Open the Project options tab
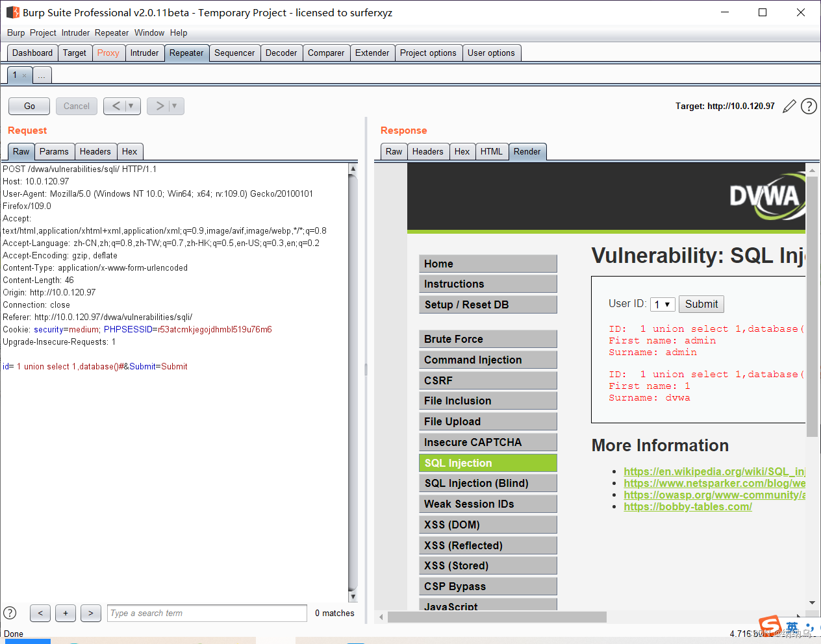Screen dimensions: 821x644 coord(428,53)
